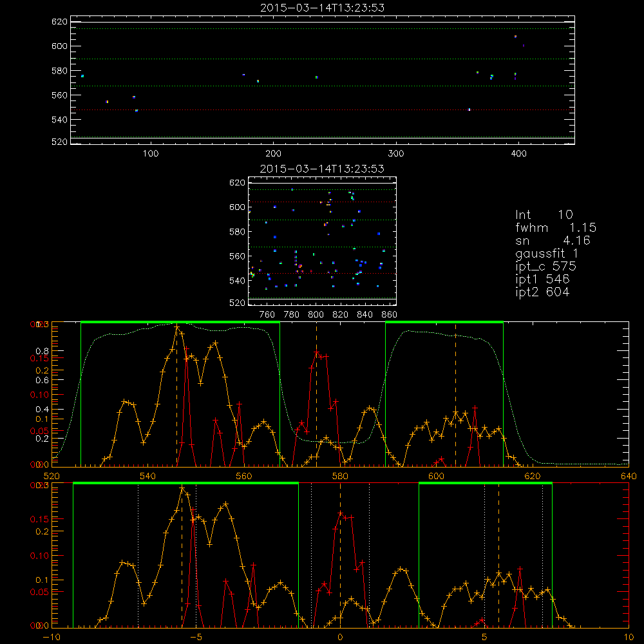Image resolution: width=644 pixels, height=644 pixels.
Task: Click the timestamp title above the top wide plot
Action: tap(323, 8)
